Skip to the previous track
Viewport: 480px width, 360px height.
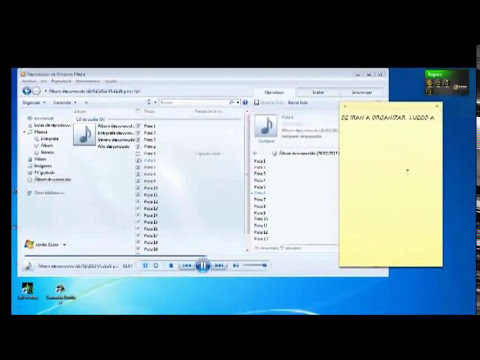(187, 266)
